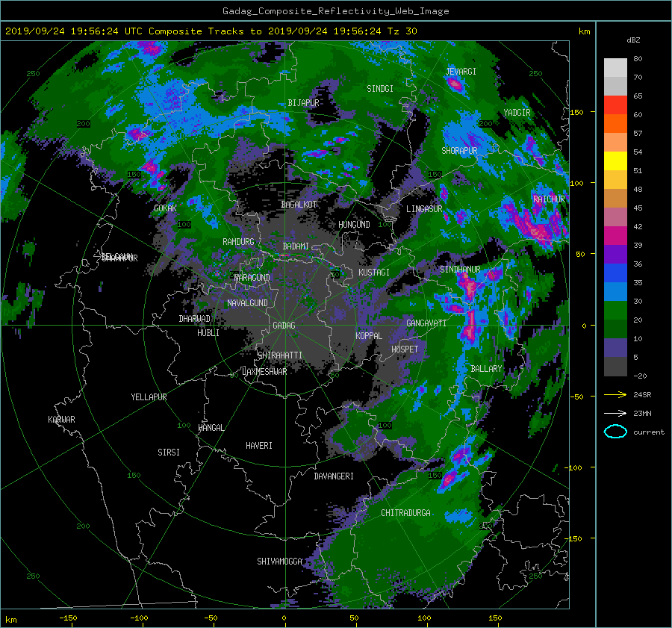
Task: Click the SINDGI city label
Action: 380,89
